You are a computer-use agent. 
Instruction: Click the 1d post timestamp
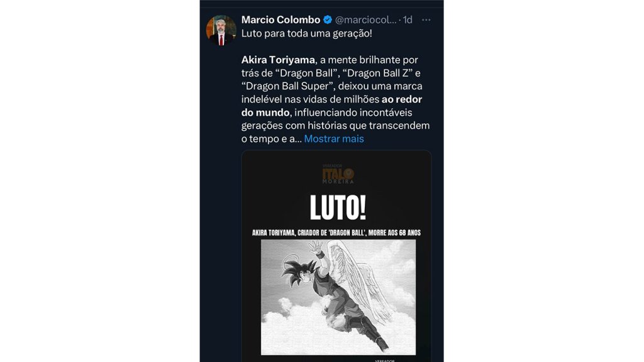tap(407, 19)
